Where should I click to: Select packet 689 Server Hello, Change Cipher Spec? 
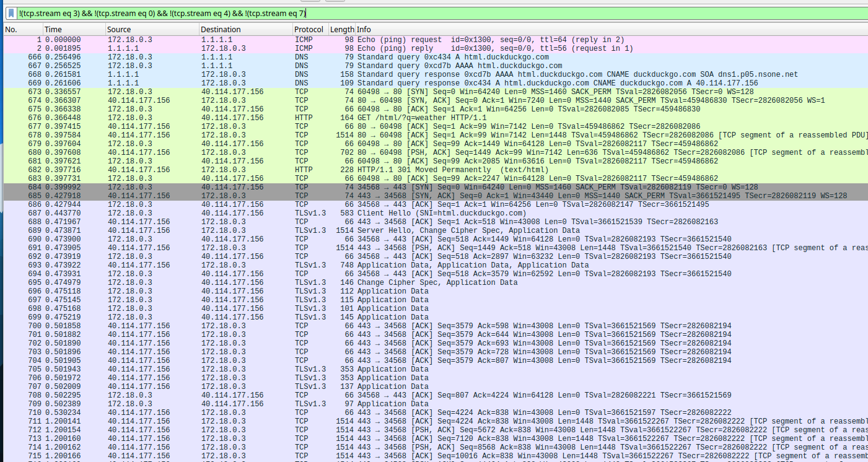point(436,230)
